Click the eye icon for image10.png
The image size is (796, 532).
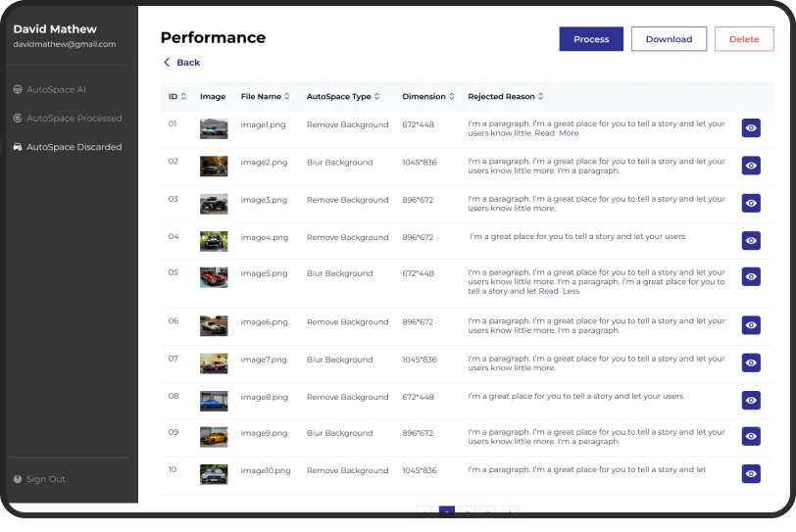point(751,474)
